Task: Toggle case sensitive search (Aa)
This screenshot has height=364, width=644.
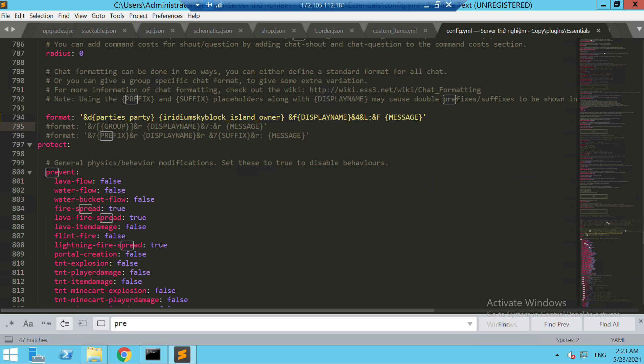Action: pyautogui.click(x=28, y=323)
